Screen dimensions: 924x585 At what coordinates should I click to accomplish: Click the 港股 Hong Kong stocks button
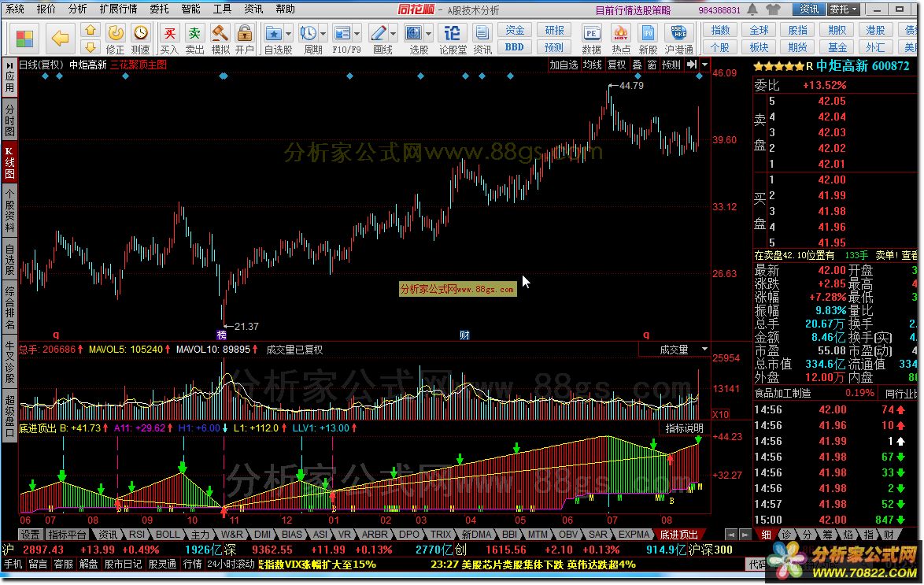click(875, 31)
